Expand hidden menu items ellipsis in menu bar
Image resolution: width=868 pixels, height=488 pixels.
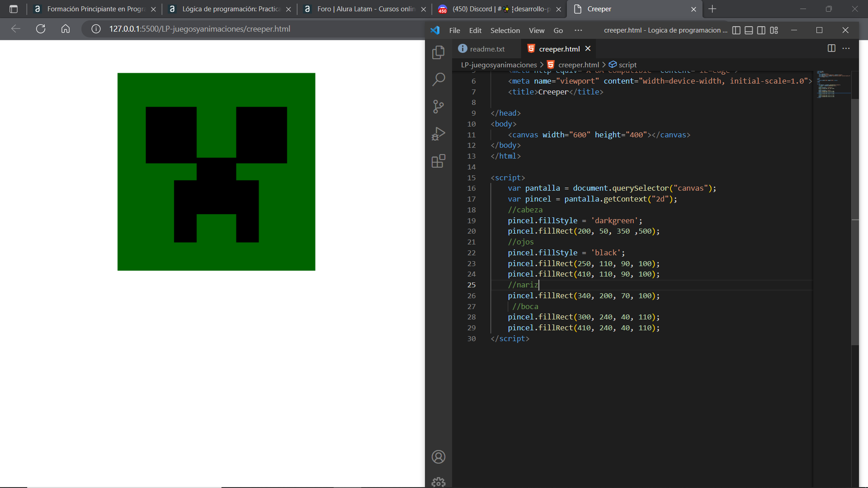tap(578, 30)
